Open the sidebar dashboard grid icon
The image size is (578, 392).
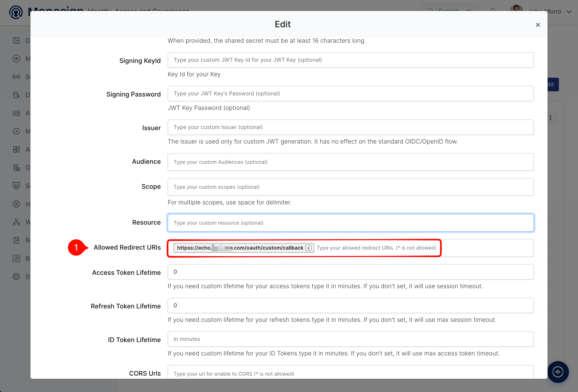pos(16,40)
